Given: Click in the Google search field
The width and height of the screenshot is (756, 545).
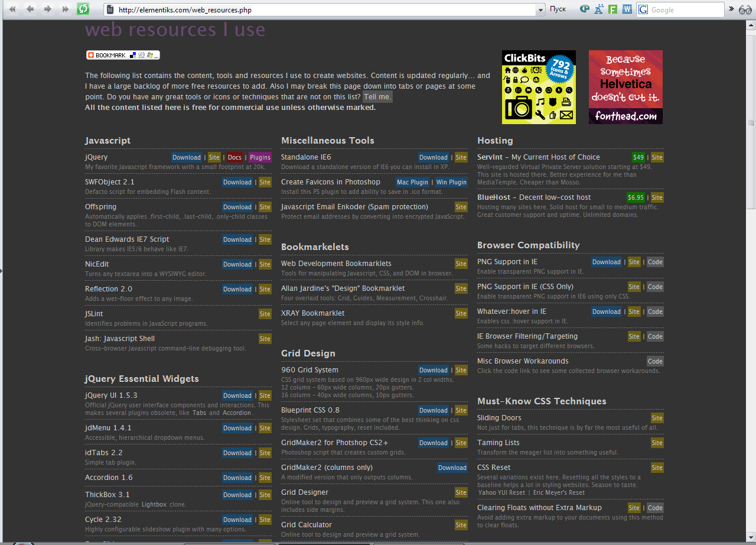Looking at the screenshot, I should (685, 10).
